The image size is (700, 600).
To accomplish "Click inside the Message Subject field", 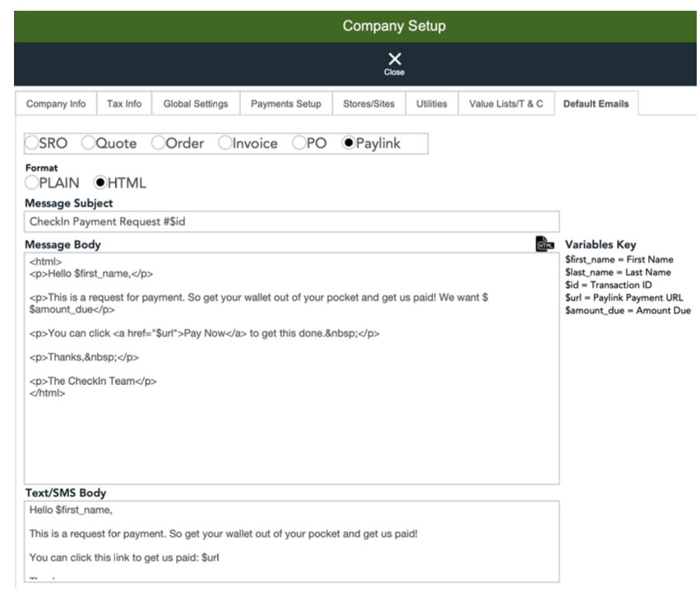I will [x=291, y=222].
